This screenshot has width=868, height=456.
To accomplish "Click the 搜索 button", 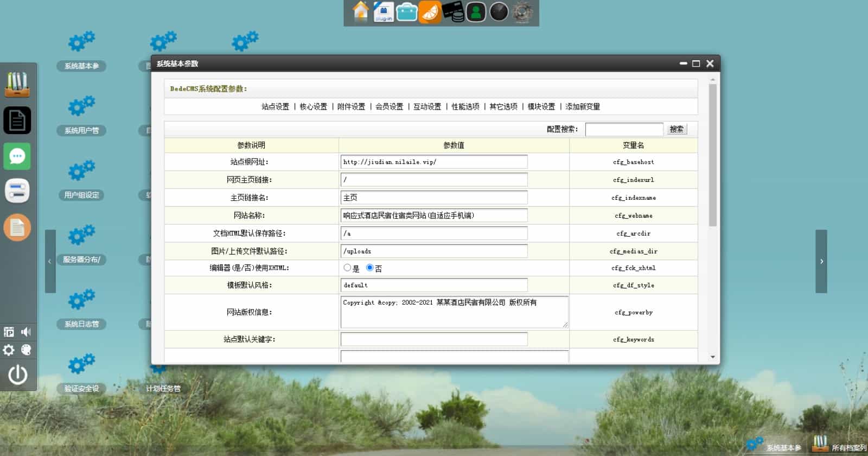I will click(x=676, y=129).
